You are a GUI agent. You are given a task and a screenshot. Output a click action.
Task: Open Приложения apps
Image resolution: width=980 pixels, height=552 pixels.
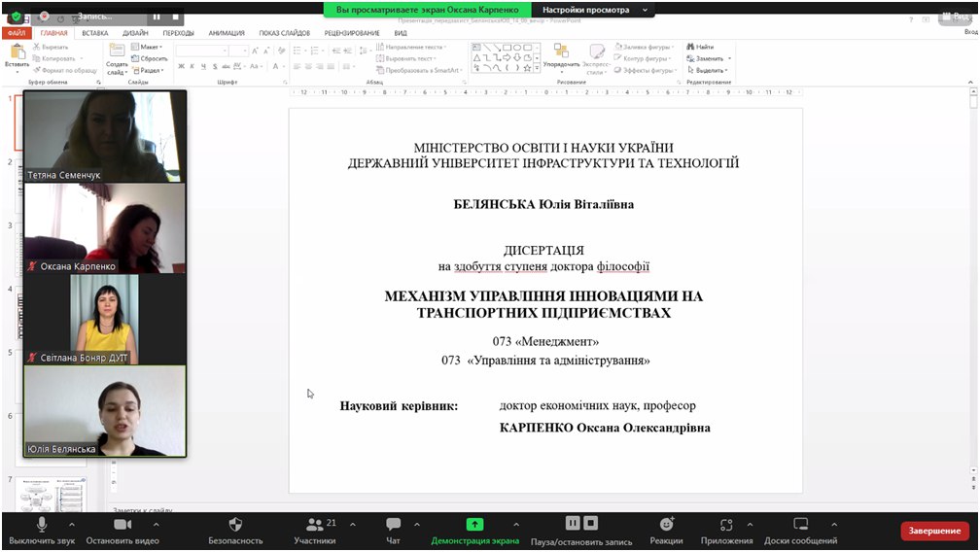(x=726, y=532)
